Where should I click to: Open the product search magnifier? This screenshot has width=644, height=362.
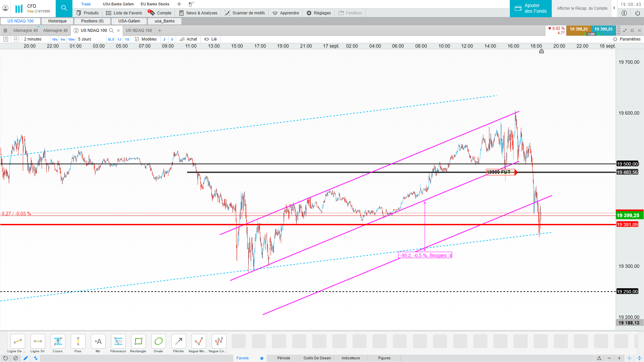(64, 8)
